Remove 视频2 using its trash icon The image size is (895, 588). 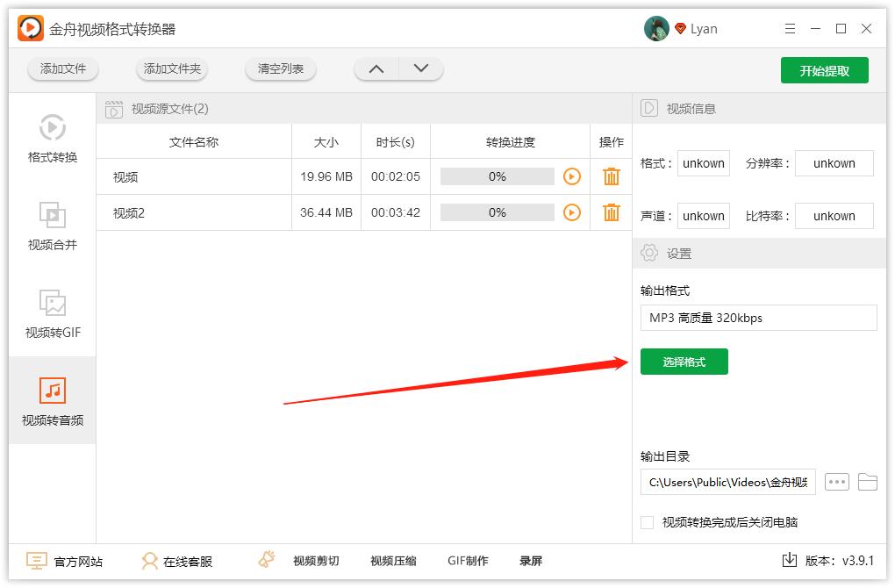(x=611, y=212)
